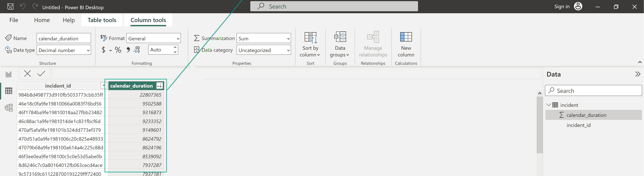Click the Save icon in title bar
644x176 pixels.
(10, 7)
